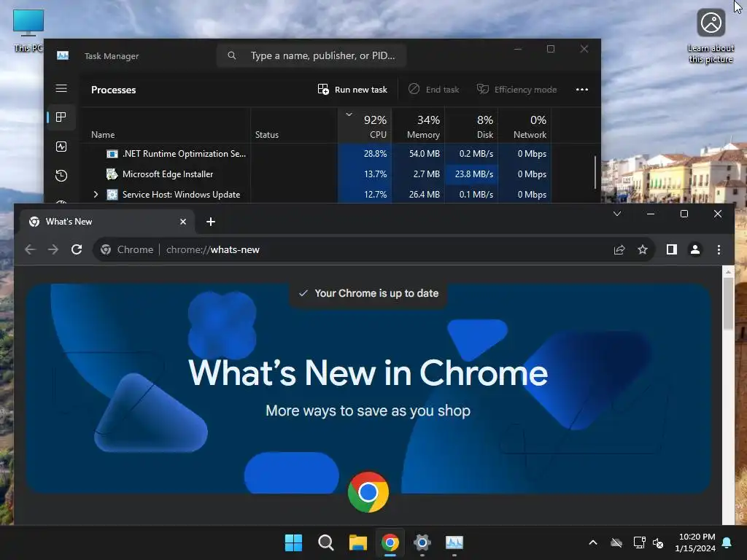Screen dimensions: 747x560
Task: Go back in Chrome
Action: 30,249
